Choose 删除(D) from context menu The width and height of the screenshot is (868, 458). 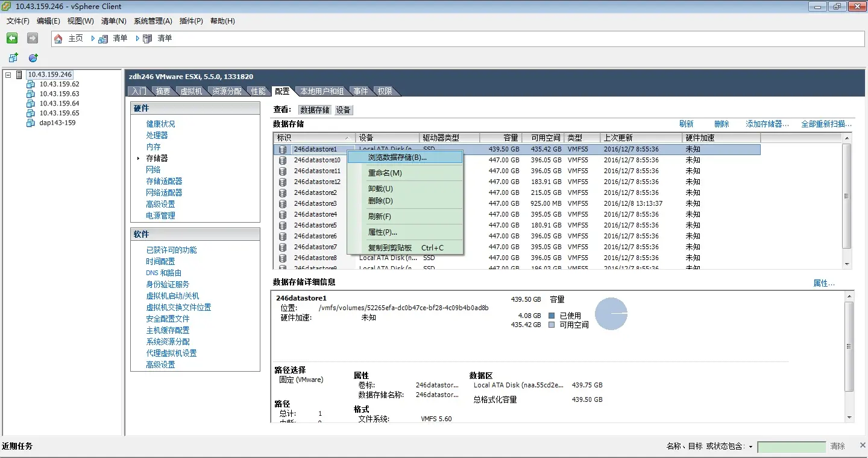pos(405,201)
